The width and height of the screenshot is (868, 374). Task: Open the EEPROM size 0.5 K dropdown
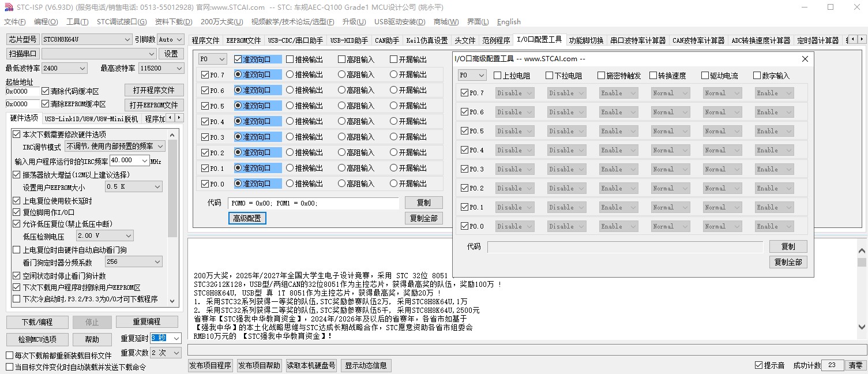pos(134,187)
